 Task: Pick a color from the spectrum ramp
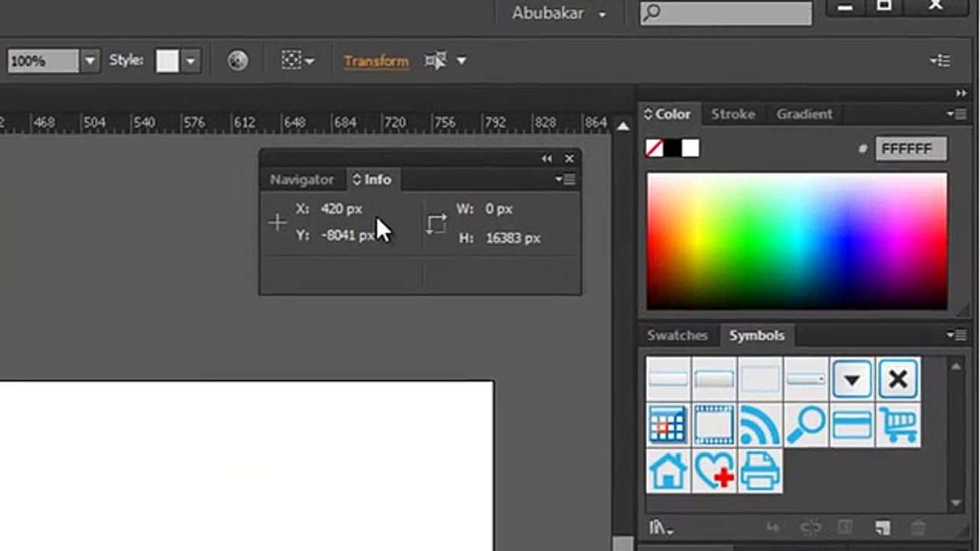coord(797,241)
